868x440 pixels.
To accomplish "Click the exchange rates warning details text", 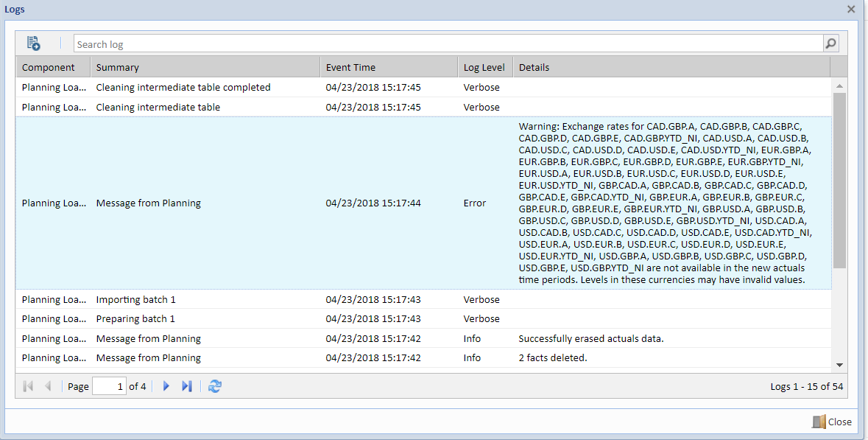I will [666, 203].
